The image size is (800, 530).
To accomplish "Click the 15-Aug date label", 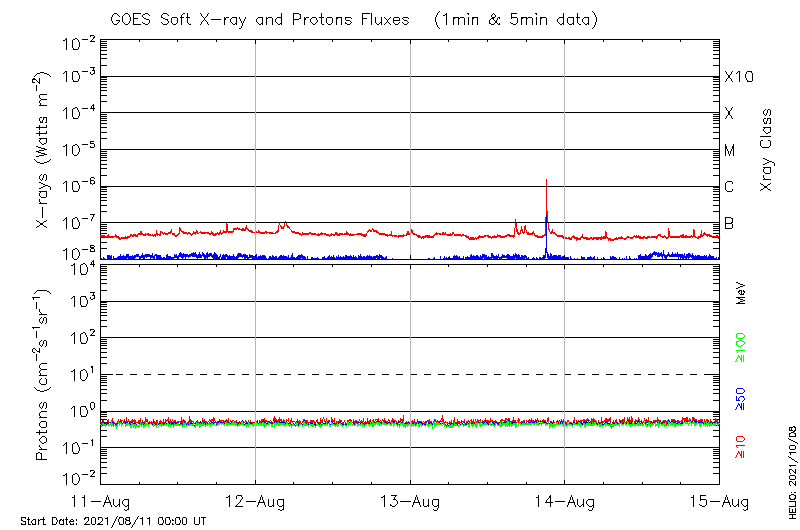I will point(719,500).
